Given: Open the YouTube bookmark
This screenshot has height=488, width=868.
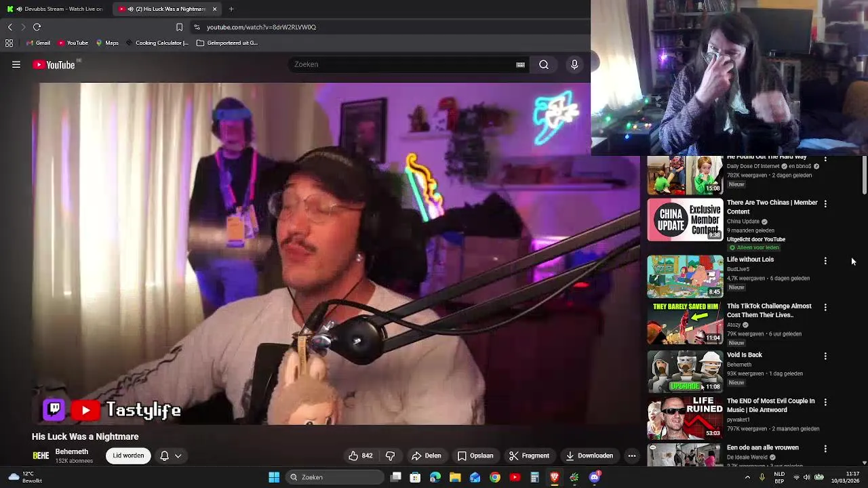Looking at the screenshot, I should [x=73, y=43].
